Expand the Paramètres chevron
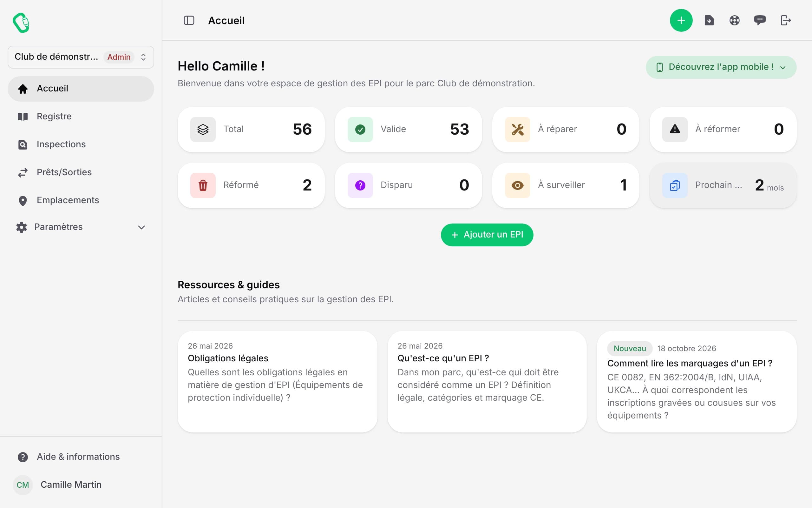Screen dimensions: 812x508 [x=141, y=227]
